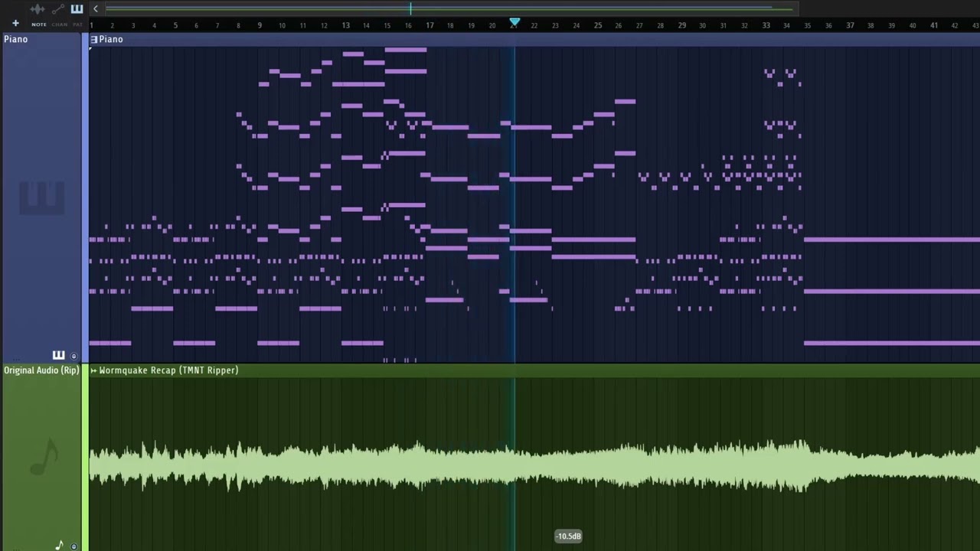
Task: Select the audio waveform clip focus icon
Action: [37, 9]
